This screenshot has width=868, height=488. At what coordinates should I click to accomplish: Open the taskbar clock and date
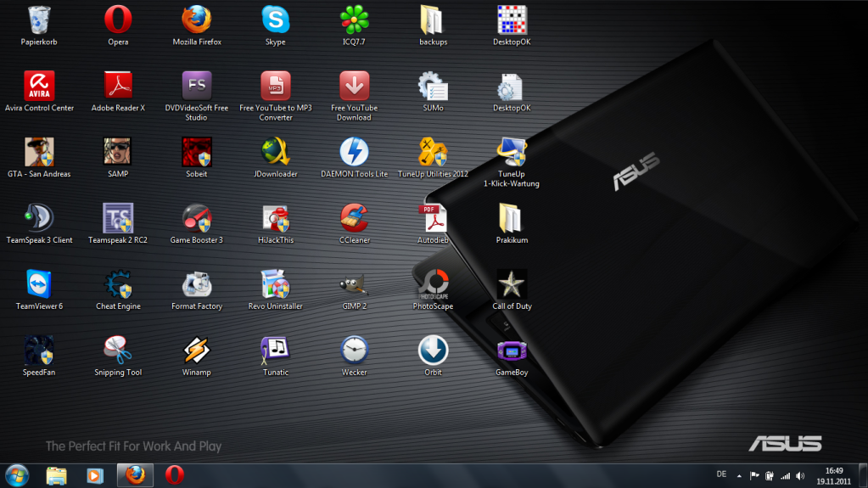834,475
